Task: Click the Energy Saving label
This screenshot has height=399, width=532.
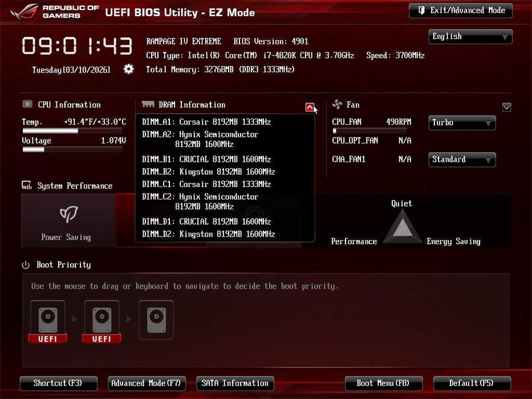Action: (x=454, y=242)
